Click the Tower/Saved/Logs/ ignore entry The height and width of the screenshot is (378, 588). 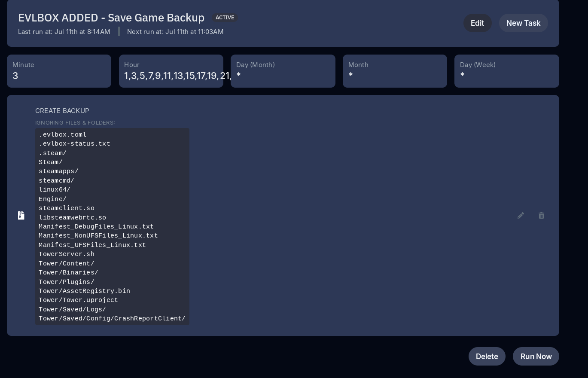pos(73,310)
